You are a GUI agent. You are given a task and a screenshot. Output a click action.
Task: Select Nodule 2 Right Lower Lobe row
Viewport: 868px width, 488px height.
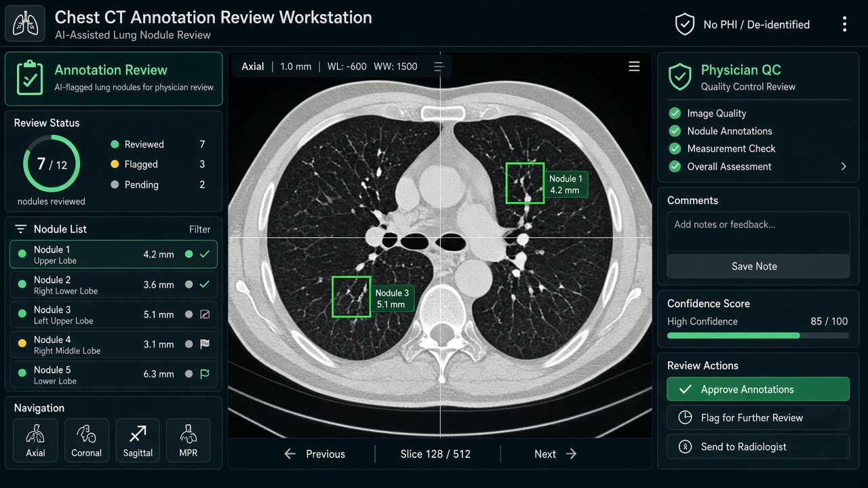coord(113,285)
